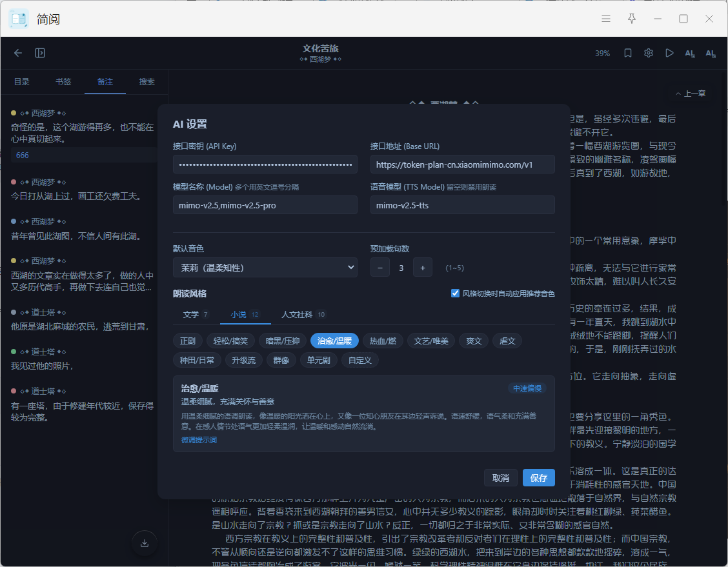Decrease preload sentence count with minus
The image size is (728, 567).
point(380,268)
